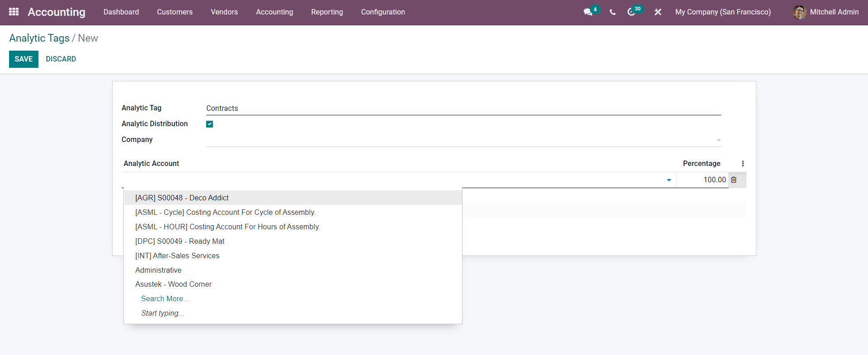Screen dimensions: 868x355
Task: Select [INT] After-Sales Services option
Action: point(293,256)
